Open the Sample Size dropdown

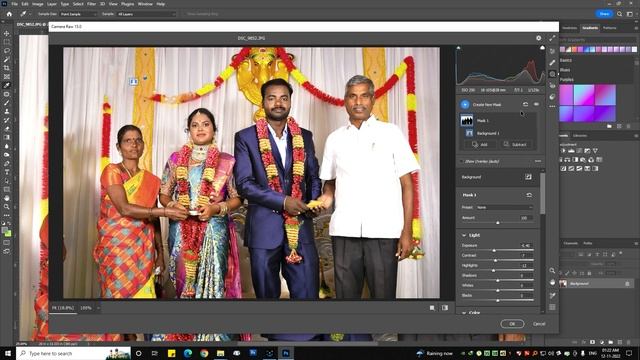[78, 14]
